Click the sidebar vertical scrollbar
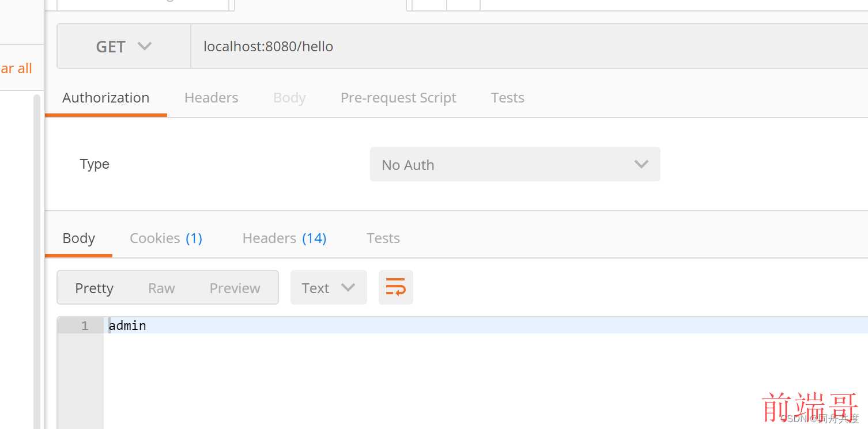The image size is (868, 429). pyautogui.click(x=37, y=261)
